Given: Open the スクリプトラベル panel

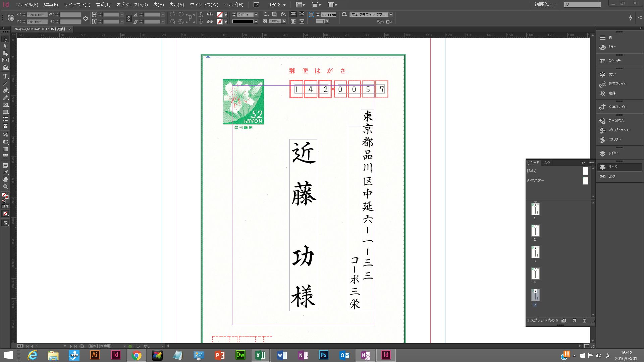Looking at the screenshot, I should pyautogui.click(x=619, y=130).
